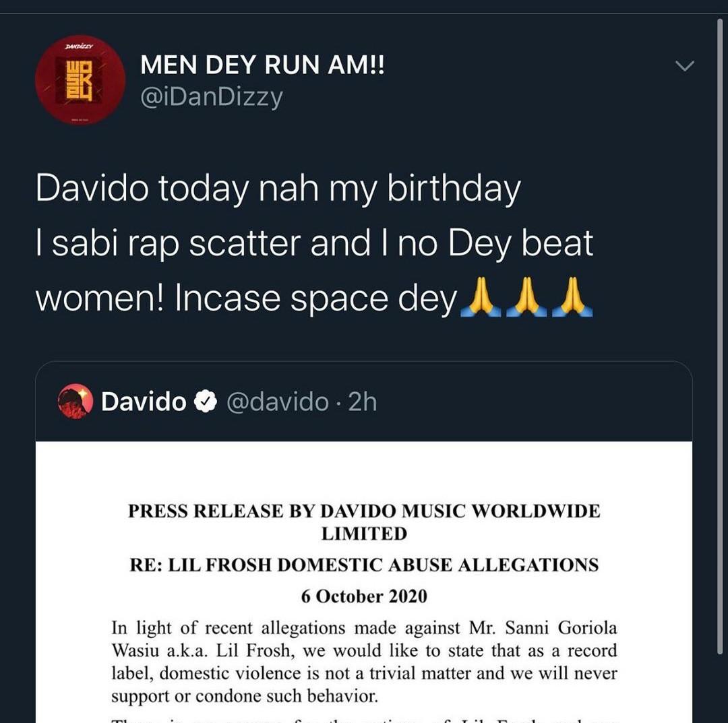Open the iDanDizzy profile avatar
Viewport: 728px width, 723px height.
(80, 80)
